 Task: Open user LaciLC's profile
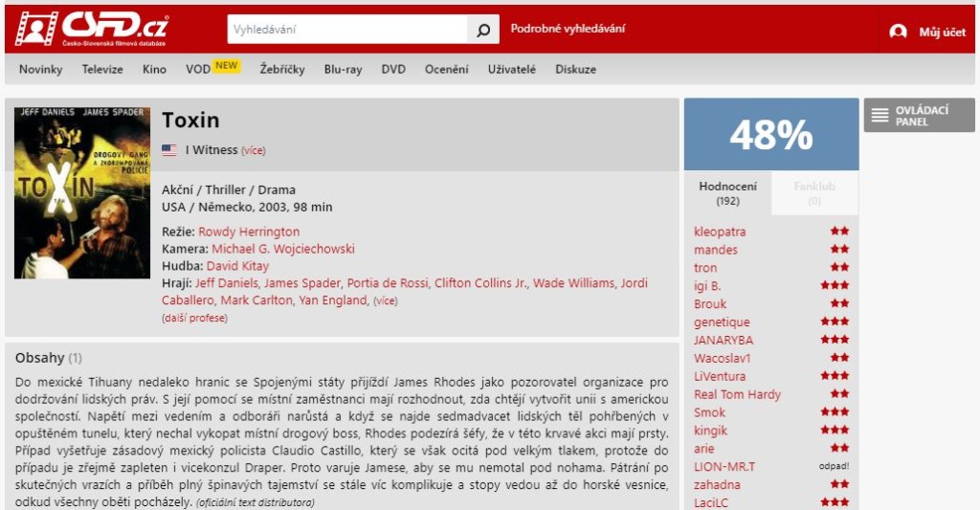711,503
